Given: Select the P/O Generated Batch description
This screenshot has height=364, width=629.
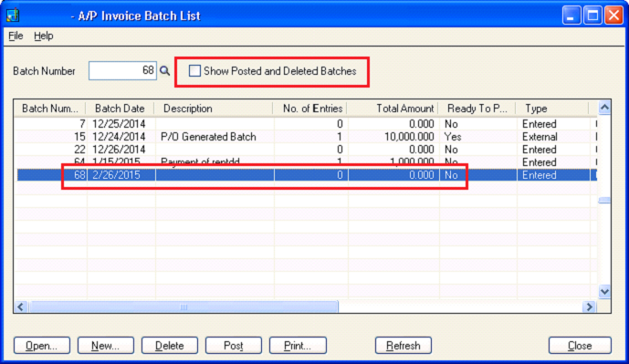Looking at the screenshot, I should click(x=208, y=137).
